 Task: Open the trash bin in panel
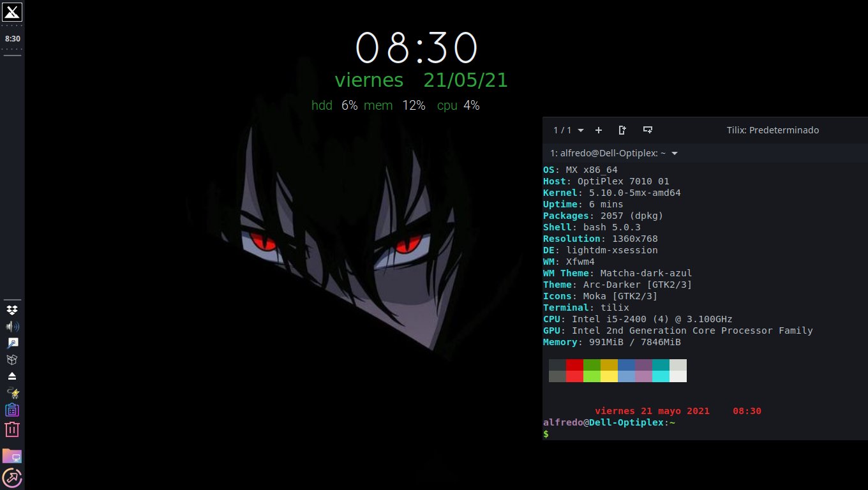click(12, 429)
